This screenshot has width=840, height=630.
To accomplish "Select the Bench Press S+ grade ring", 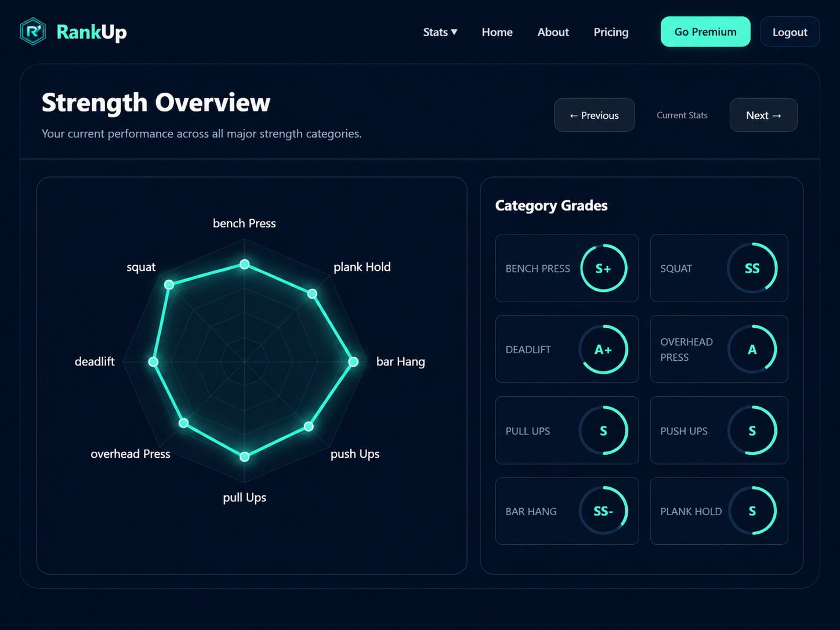I will [x=603, y=268].
